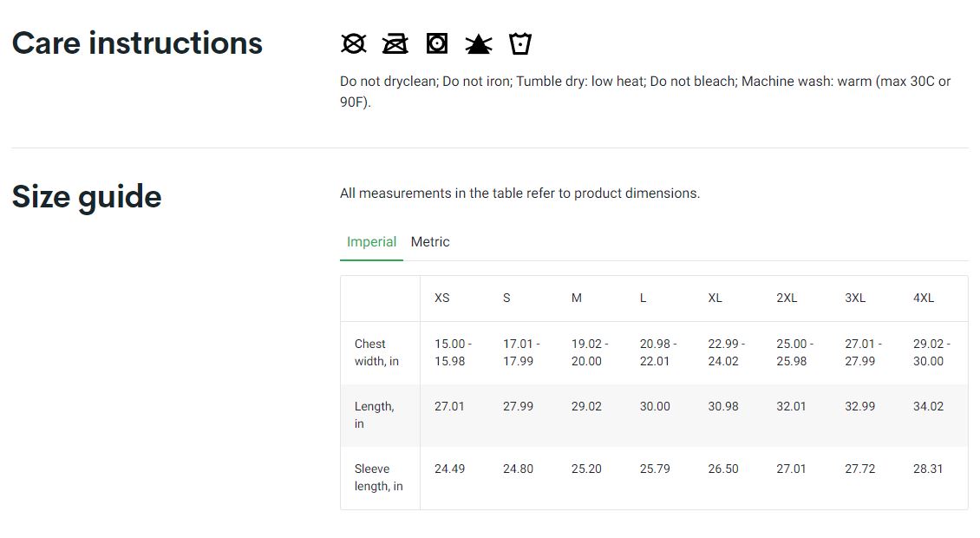This screenshot has height=538, width=980.
Task: Click the Care instructions heading
Action: 137,43
